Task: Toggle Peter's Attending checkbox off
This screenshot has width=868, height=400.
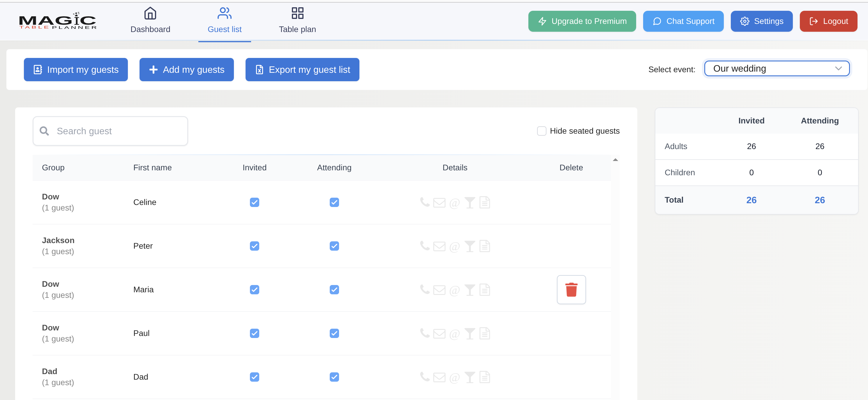Action: pyautogui.click(x=334, y=246)
